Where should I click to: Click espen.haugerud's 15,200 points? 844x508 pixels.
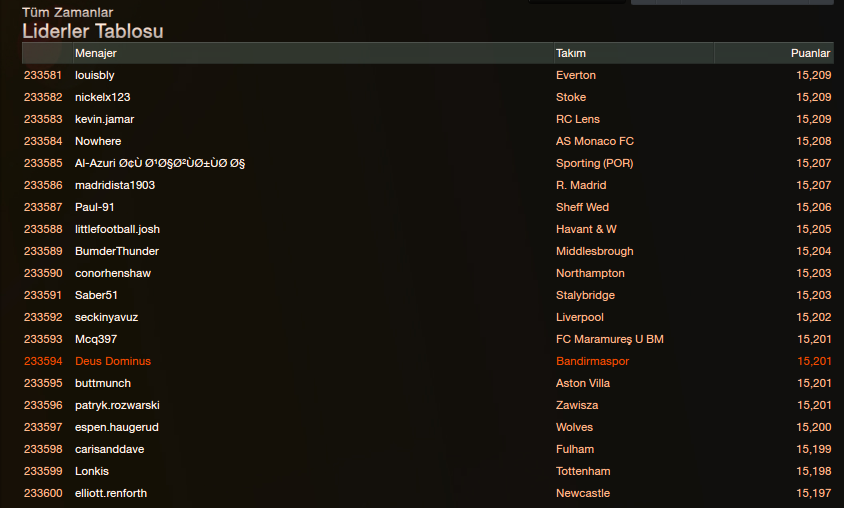pos(814,427)
